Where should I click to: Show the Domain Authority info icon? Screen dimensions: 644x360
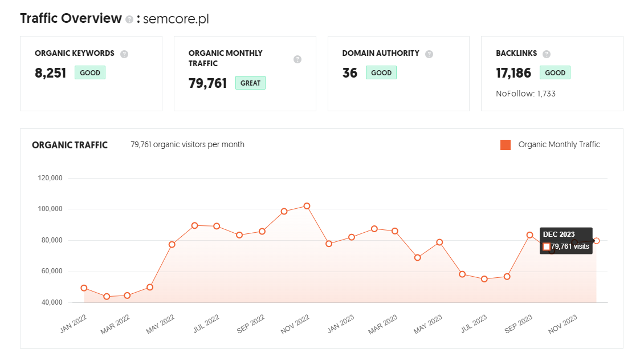tap(429, 54)
